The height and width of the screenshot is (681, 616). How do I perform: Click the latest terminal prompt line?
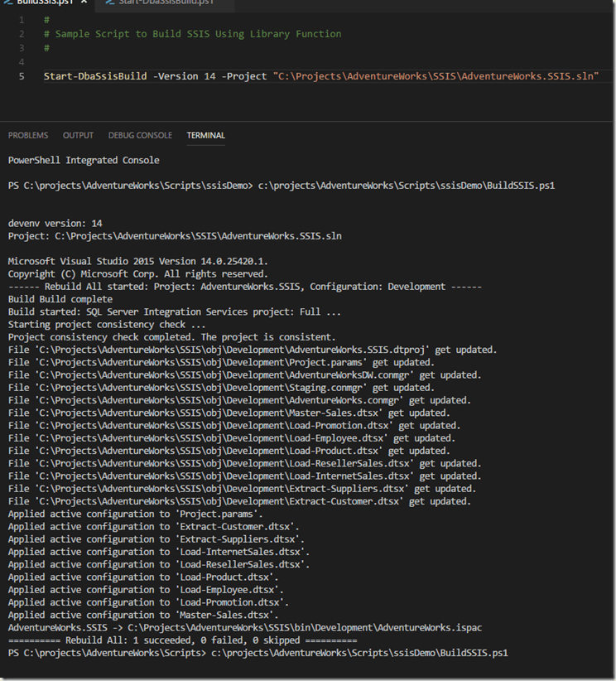257,653
